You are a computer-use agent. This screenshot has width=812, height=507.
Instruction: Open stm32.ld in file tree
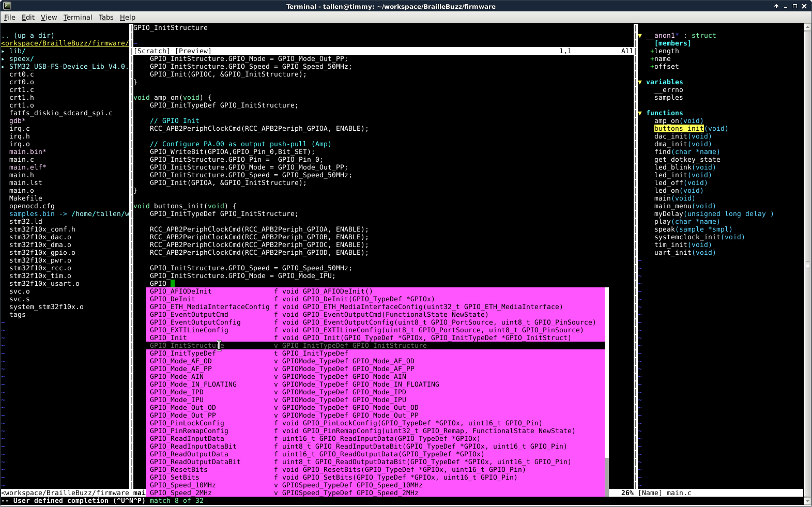[x=26, y=222]
